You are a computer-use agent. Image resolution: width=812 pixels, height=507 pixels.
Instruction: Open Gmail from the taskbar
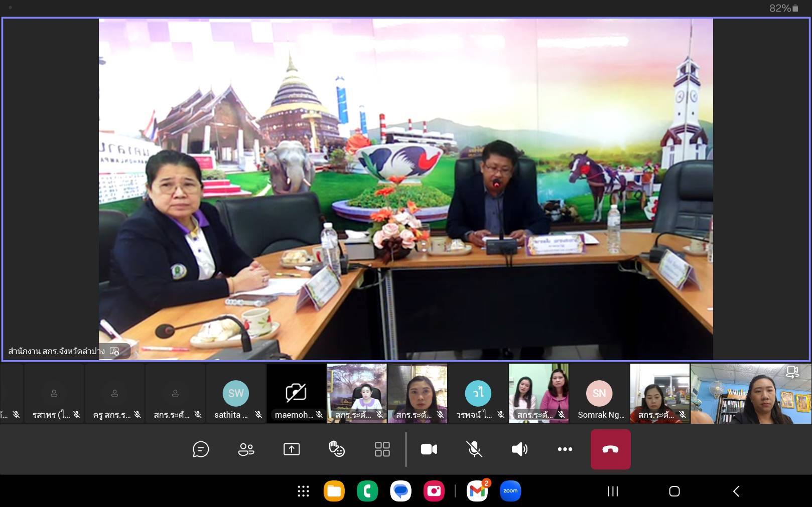tap(477, 491)
